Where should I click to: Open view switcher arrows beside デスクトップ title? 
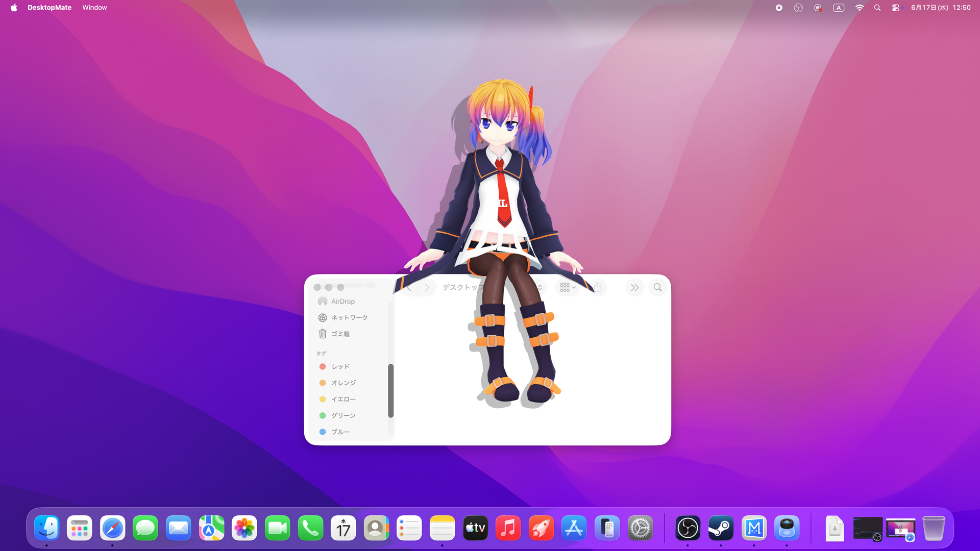[540, 288]
